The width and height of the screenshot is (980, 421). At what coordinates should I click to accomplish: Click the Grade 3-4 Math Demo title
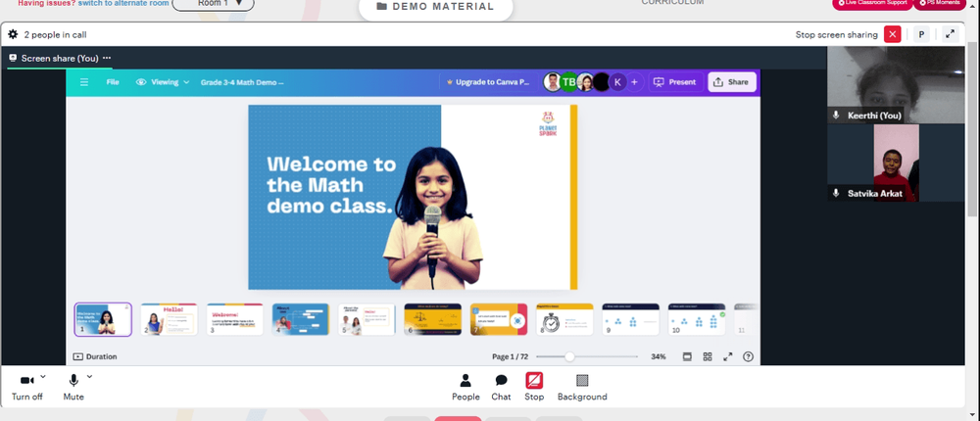[242, 82]
